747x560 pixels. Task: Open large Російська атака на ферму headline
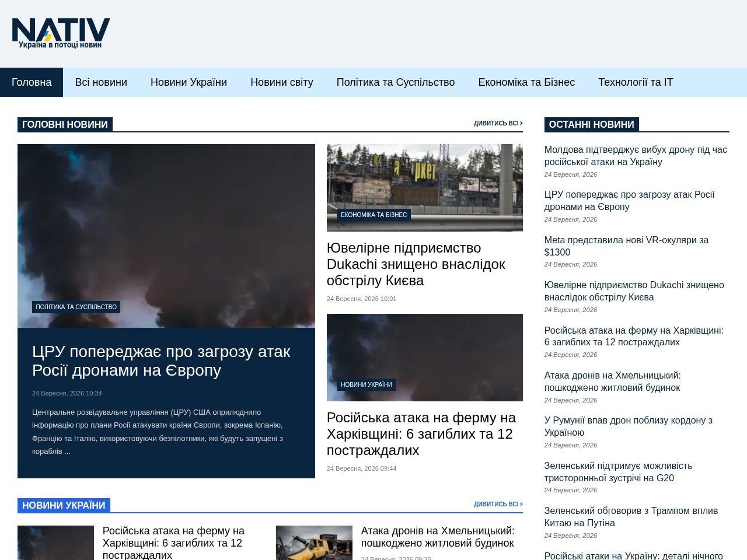pos(421,434)
